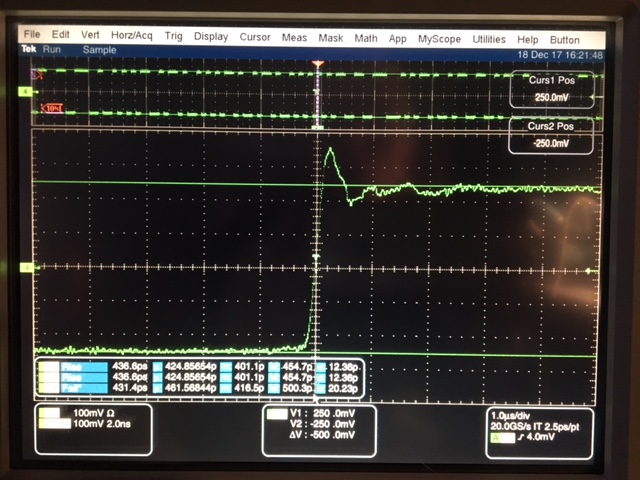
Task: Click the trigger level arrow at right edge
Action: pyautogui.click(x=588, y=271)
